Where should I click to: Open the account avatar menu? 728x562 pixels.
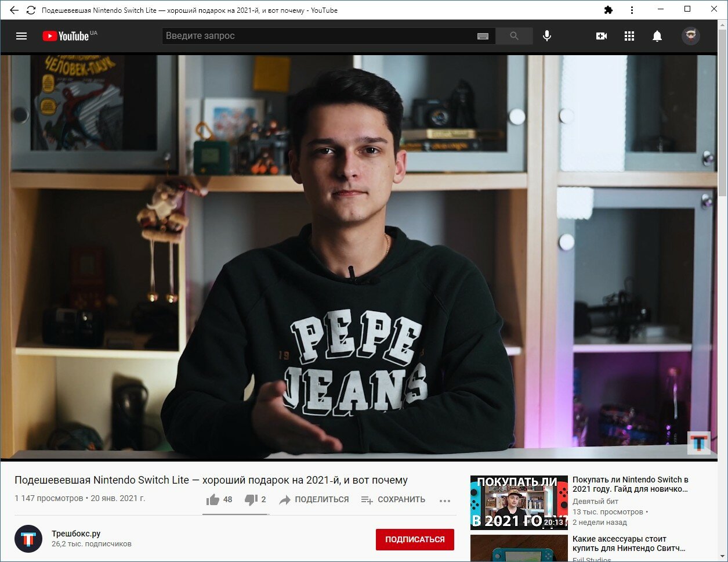690,36
